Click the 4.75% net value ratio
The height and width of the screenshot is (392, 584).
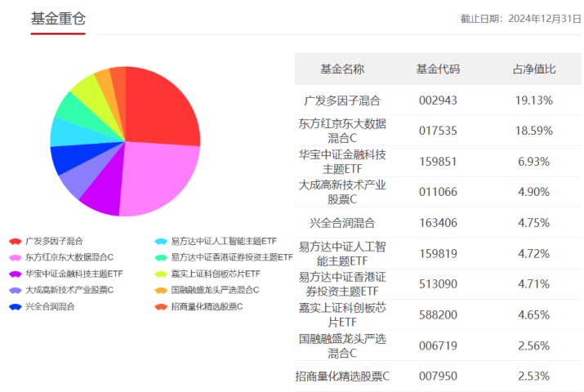(x=534, y=223)
